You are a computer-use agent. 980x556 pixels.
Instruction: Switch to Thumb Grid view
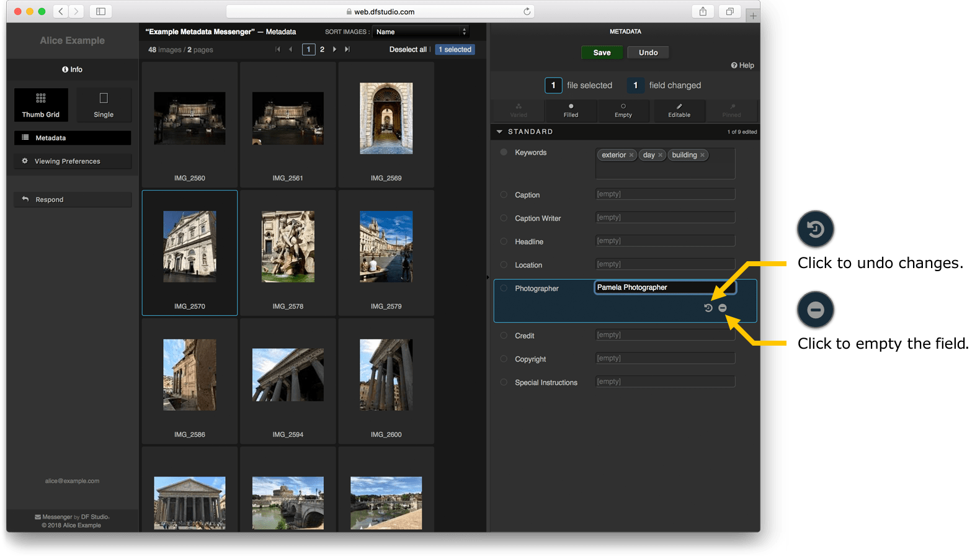tap(41, 104)
